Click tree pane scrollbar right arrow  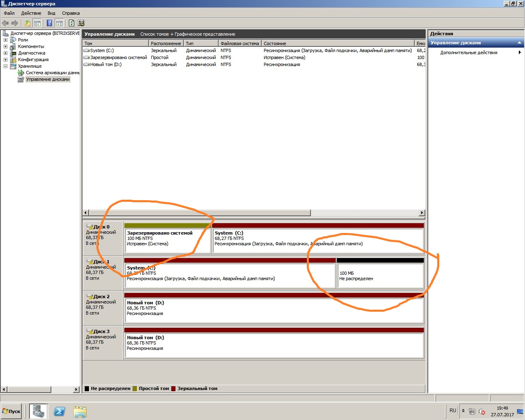76,389
